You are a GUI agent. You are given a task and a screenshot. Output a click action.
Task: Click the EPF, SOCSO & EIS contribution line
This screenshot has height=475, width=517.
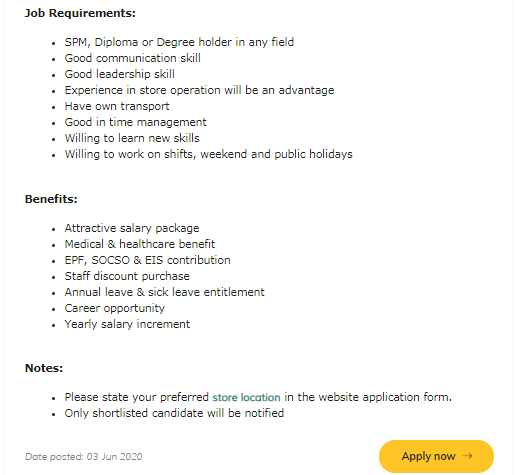(x=147, y=260)
